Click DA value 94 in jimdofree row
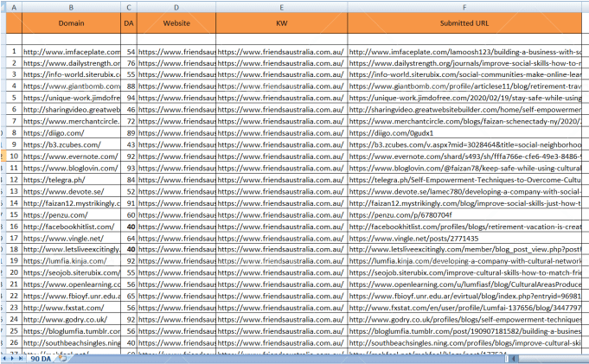 click(x=129, y=98)
